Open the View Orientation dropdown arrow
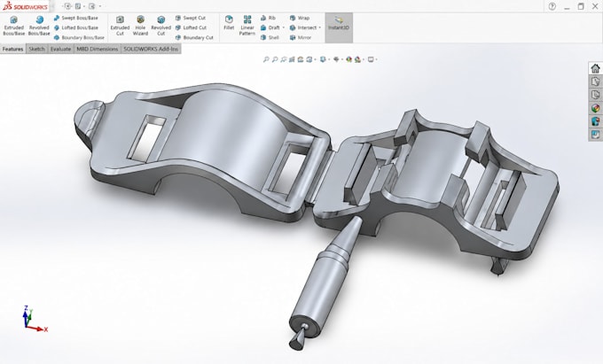This screenshot has width=603, height=364. coord(316,59)
